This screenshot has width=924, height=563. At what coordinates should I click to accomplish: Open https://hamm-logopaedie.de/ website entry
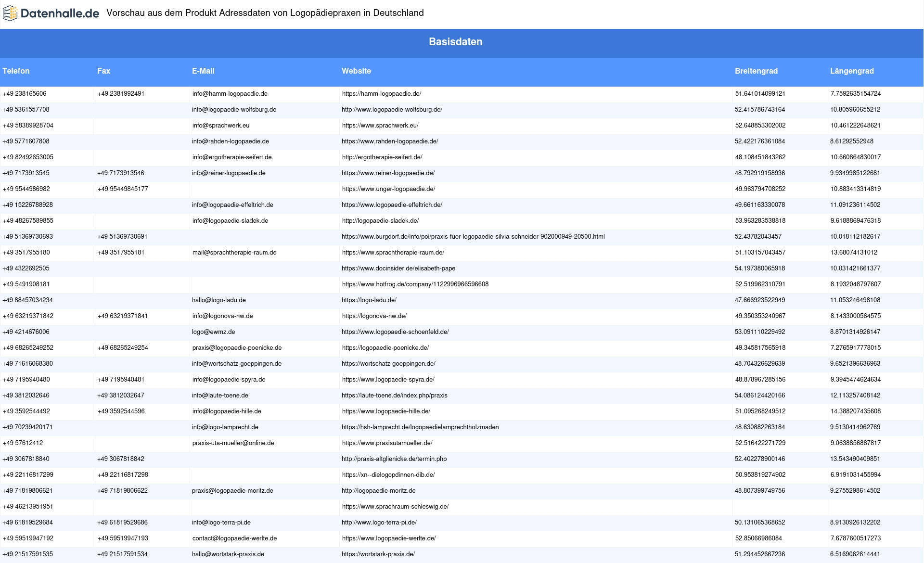(x=381, y=94)
